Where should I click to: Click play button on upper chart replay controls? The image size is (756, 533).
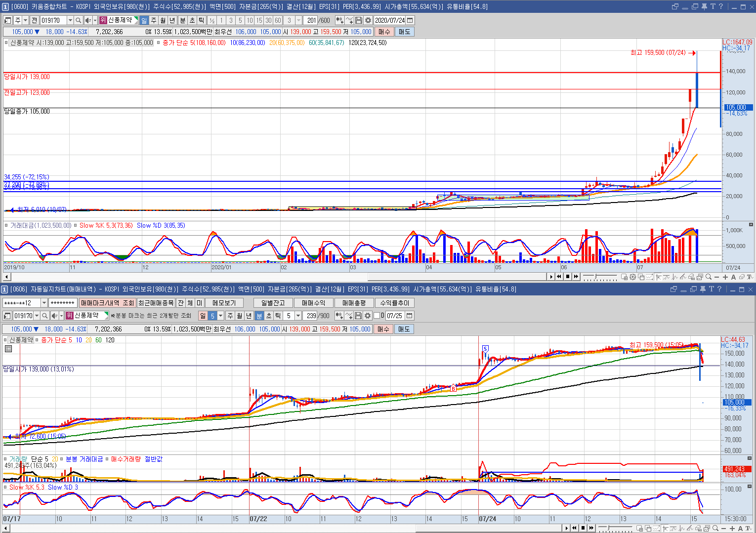551,277
